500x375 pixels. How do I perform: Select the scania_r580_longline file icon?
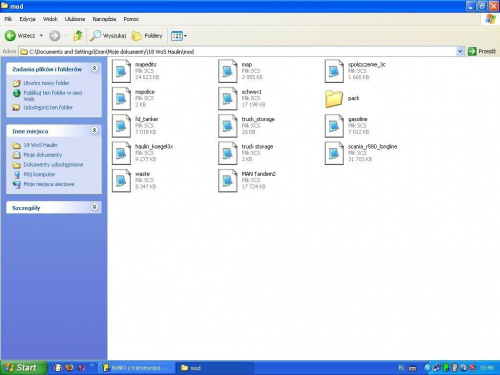pyautogui.click(x=334, y=153)
